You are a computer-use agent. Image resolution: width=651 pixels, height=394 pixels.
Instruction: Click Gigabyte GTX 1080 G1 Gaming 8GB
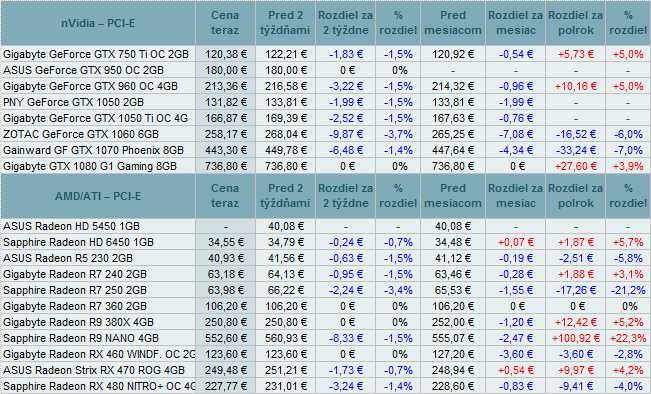coord(90,166)
